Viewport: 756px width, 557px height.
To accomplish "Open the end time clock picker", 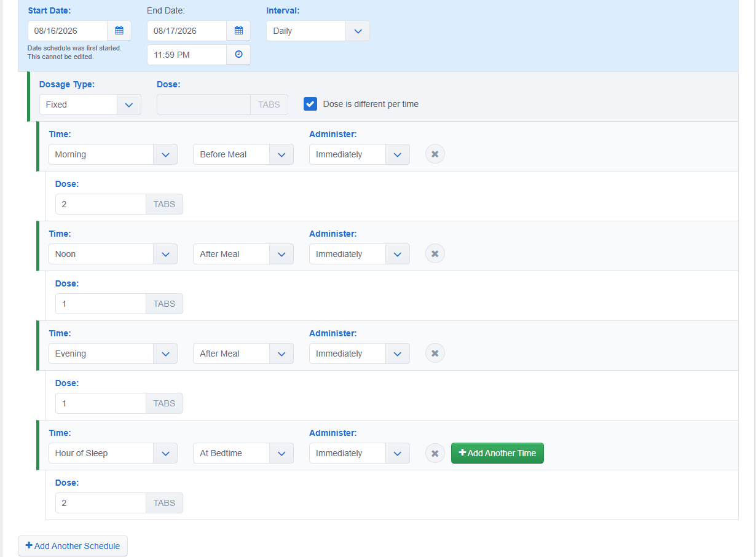I will click(238, 55).
